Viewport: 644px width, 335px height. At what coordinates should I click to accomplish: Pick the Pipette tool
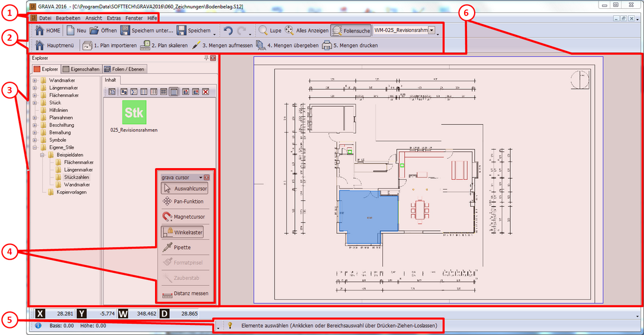[176, 247]
